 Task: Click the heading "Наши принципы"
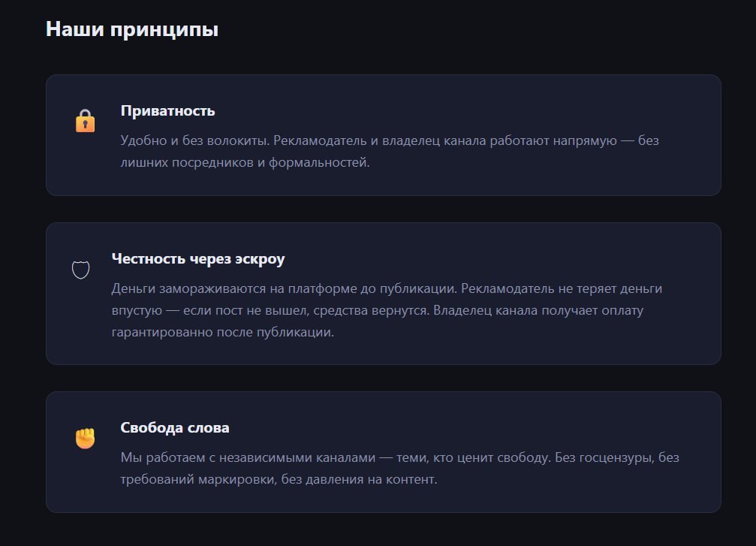pos(132,29)
